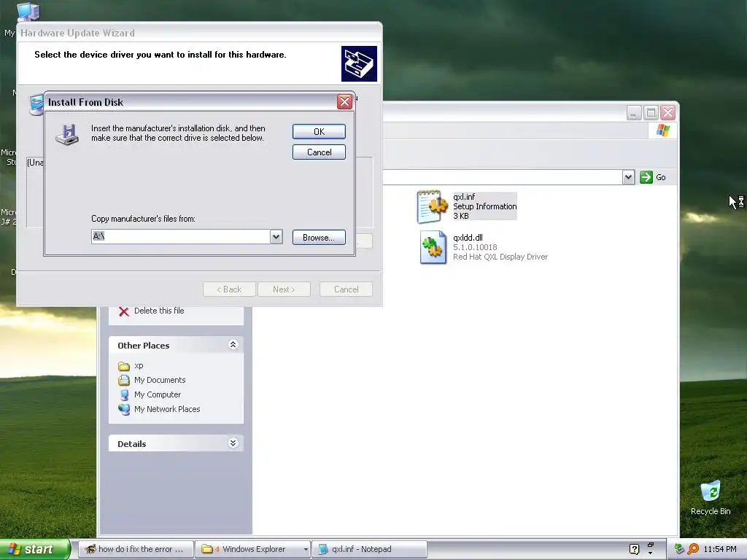Open the Copy manufacturer's files from dropdown
This screenshot has width=747, height=560.
tap(276, 237)
